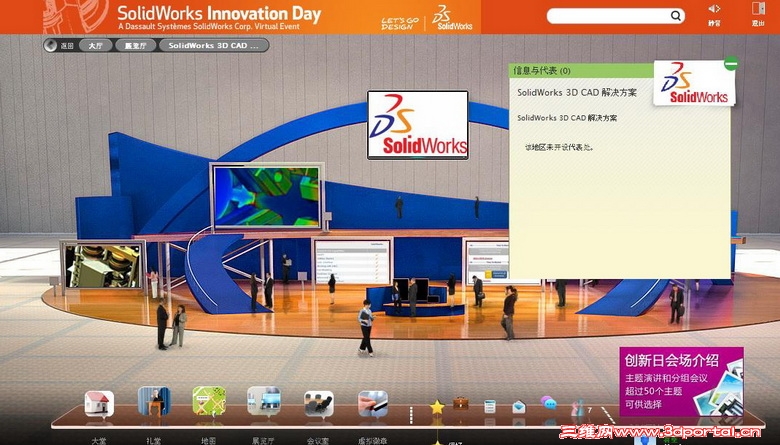780x445 pixels.
Task: Click the 信息与代表 (0) panel header
Action: (542, 71)
